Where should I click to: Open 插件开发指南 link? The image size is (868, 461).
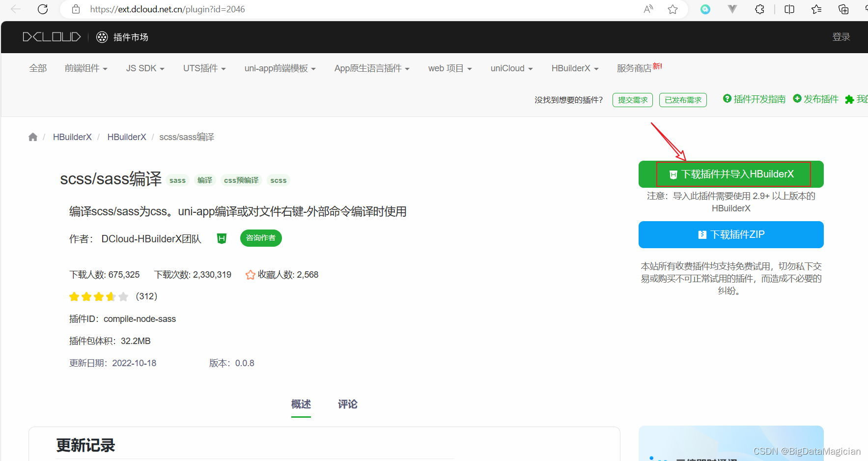[x=759, y=99]
